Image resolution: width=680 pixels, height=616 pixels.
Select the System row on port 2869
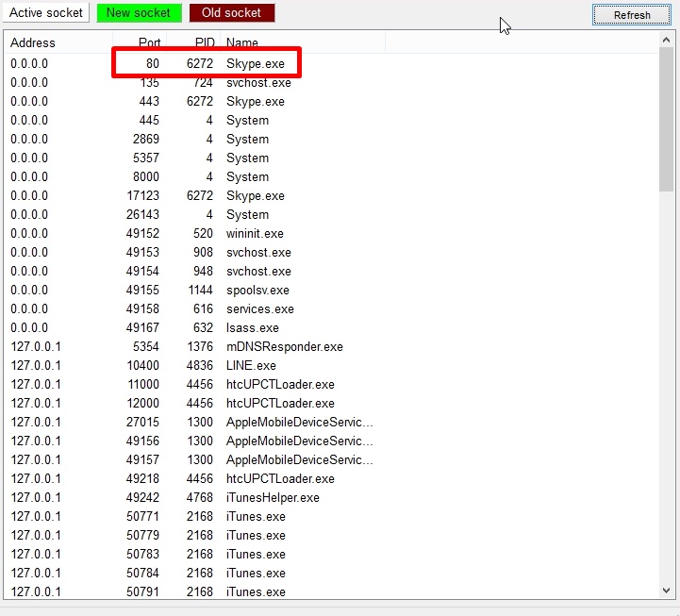(x=331, y=139)
